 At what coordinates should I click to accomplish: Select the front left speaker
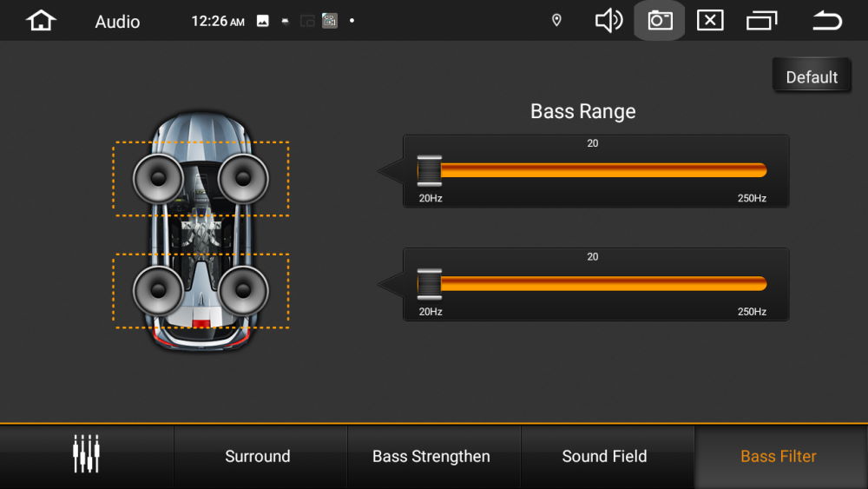158,178
